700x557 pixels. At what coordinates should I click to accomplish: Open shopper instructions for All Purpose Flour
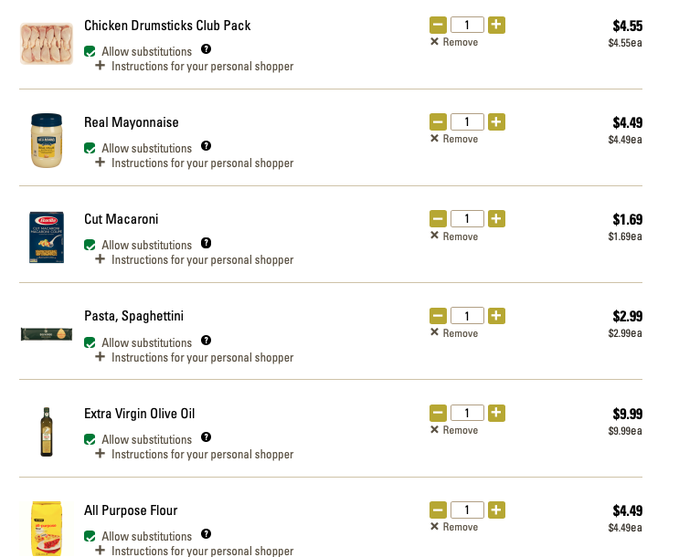pos(194,550)
